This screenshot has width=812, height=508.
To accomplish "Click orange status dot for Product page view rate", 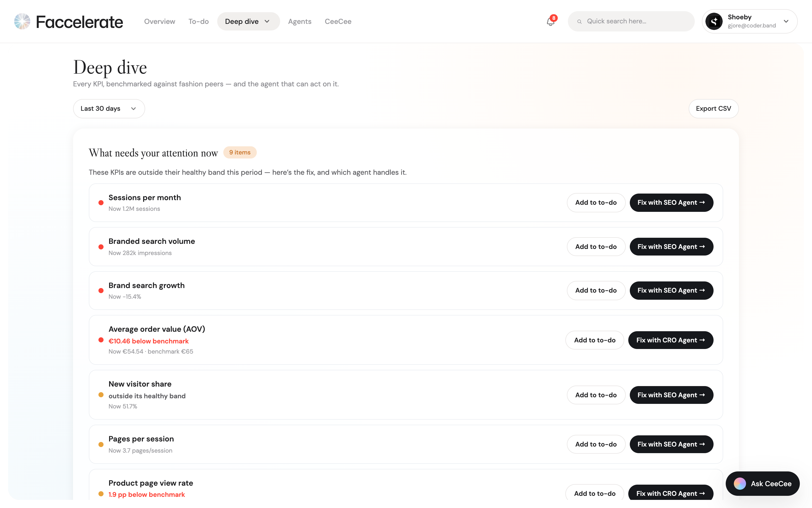I will click(x=101, y=494).
